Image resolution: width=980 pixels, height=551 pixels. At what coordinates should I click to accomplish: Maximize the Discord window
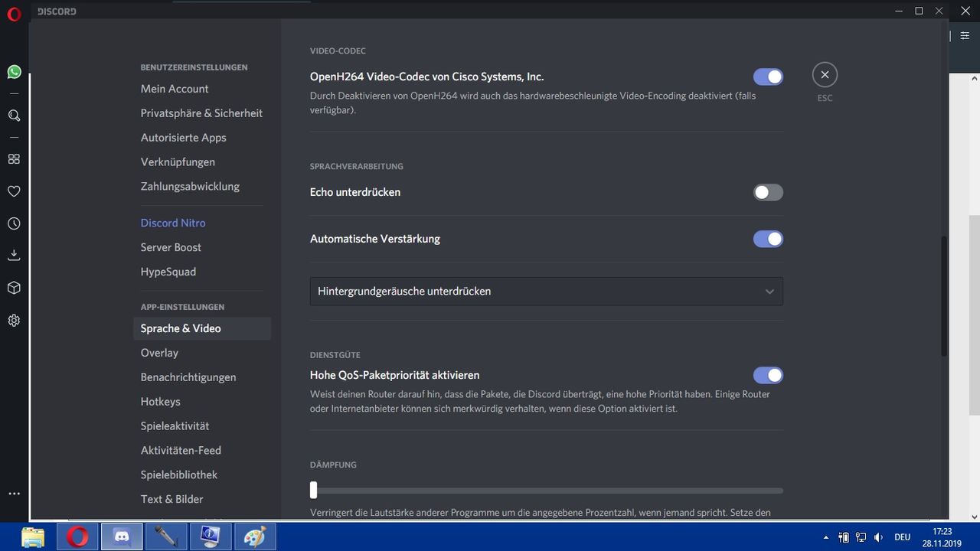click(x=919, y=11)
